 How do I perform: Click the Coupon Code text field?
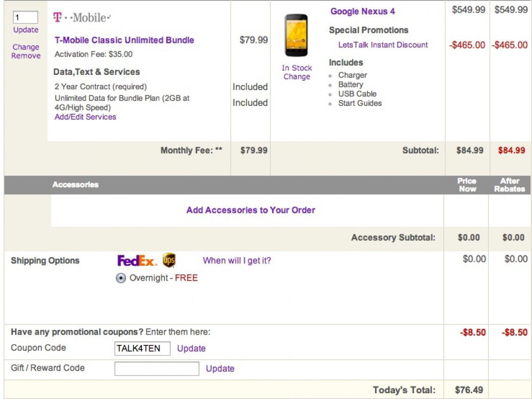tap(142, 348)
